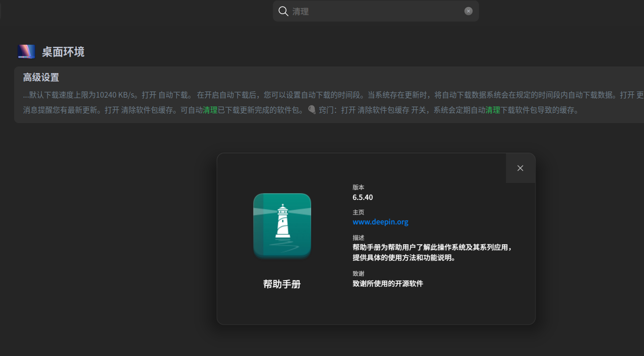644x356 pixels.
Task: Open the 高级设置 search result
Action: coord(41,78)
